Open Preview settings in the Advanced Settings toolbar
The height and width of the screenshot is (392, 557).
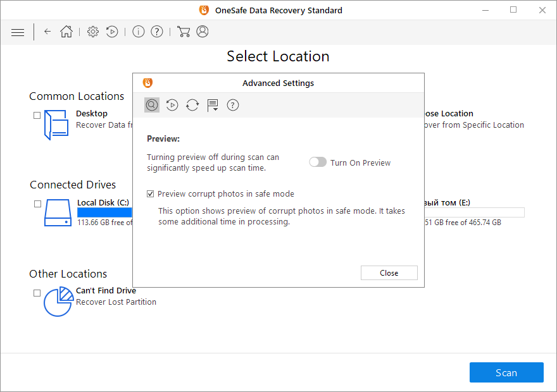tap(152, 105)
